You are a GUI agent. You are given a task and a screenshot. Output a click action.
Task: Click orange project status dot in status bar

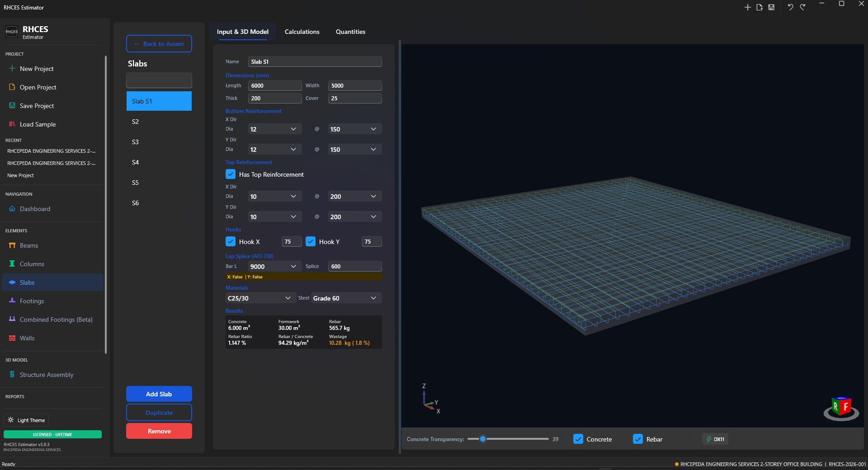coord(677,464)
